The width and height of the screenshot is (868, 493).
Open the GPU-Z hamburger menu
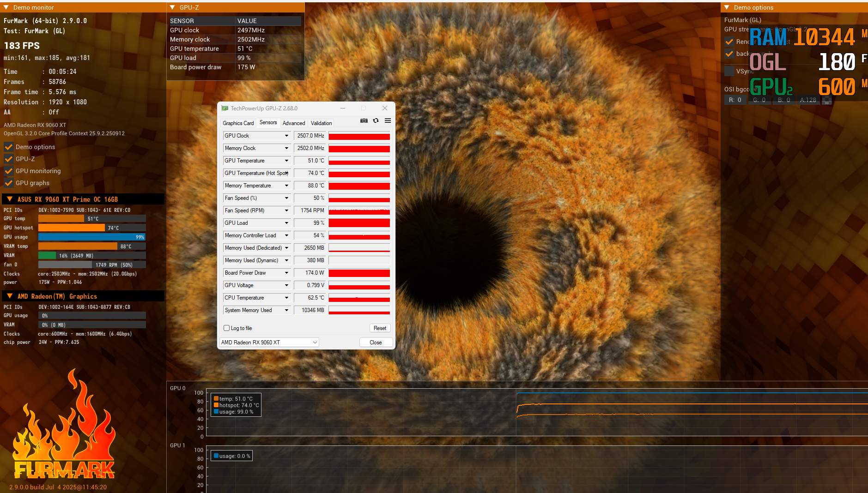pyautogui.click(x=388, y=120)
